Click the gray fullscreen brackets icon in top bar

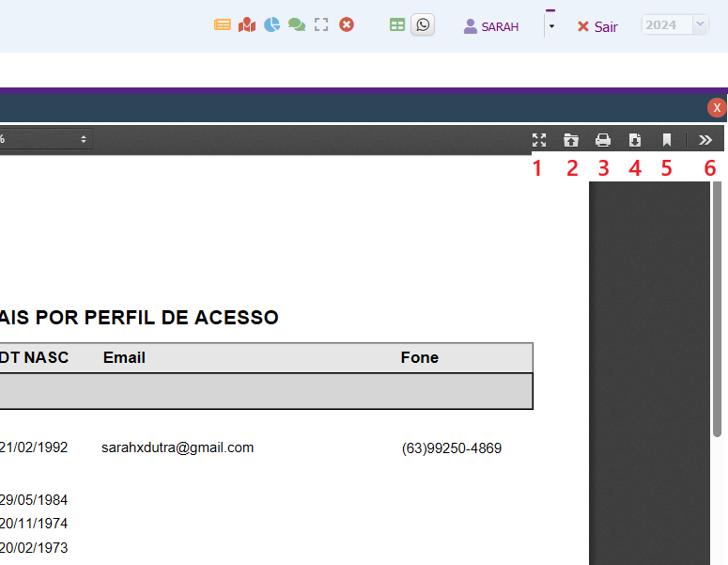[x=321, y=25]
